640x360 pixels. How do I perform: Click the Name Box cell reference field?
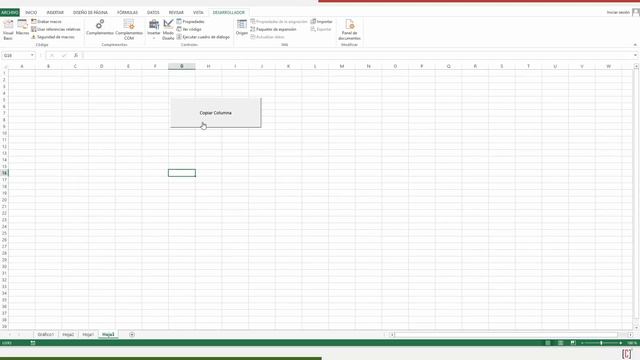pos(16,55)
